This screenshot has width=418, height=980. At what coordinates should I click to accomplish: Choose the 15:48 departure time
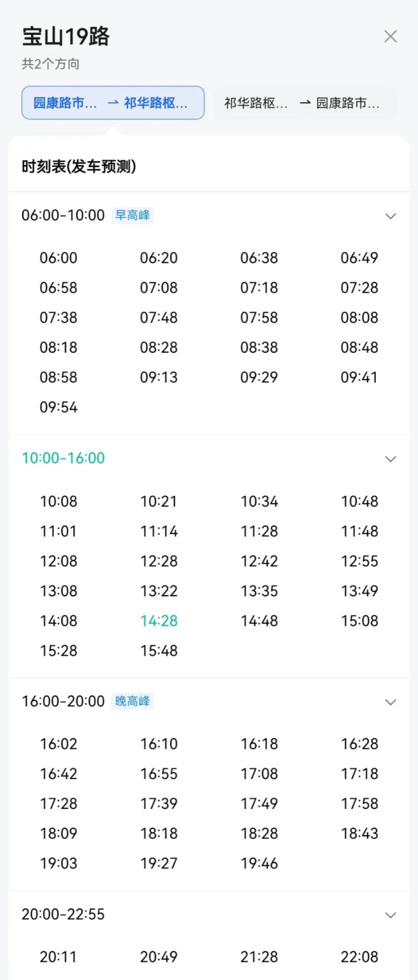pos(159,650)
